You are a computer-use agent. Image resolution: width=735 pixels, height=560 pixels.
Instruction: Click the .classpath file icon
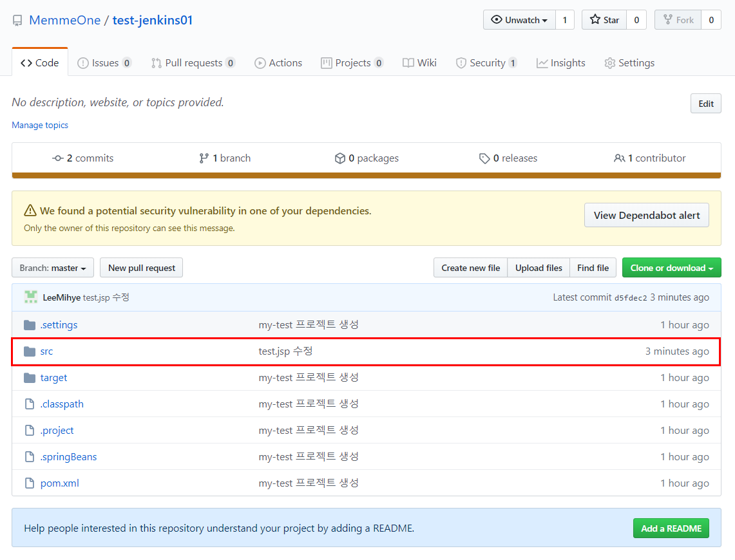pos(30,404)
